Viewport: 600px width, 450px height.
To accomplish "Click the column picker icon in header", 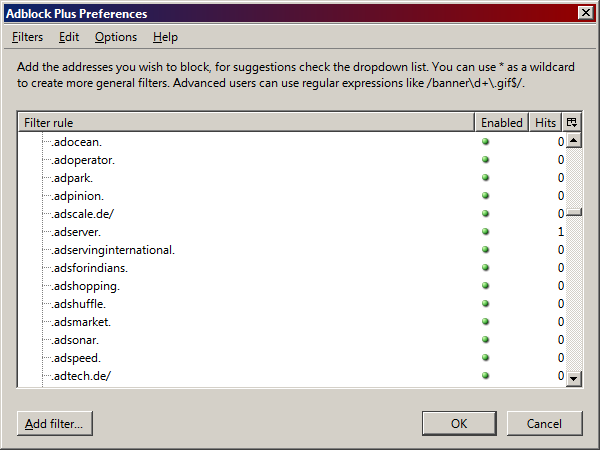I will tap(572, 122).
